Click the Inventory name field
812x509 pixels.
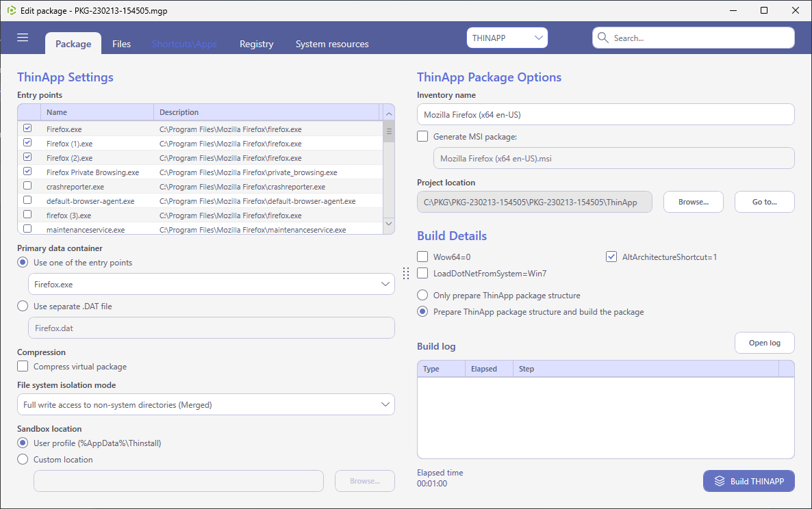tap(605, 114)
